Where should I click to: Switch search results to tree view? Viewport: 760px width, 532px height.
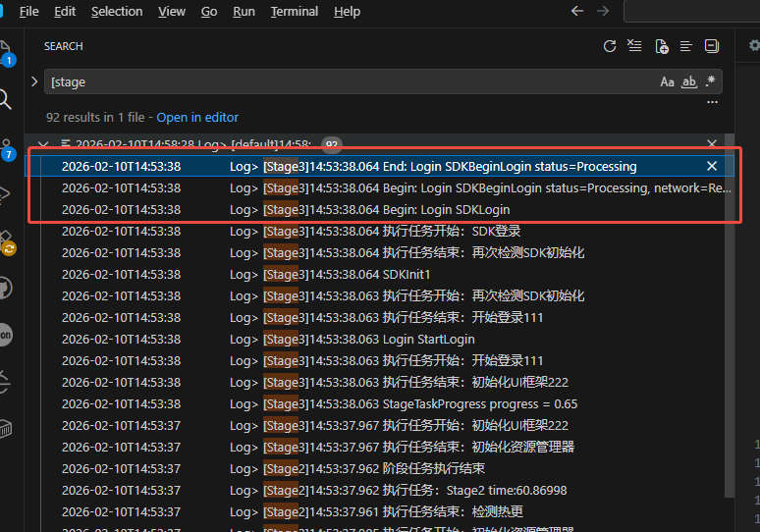point(686,46)
